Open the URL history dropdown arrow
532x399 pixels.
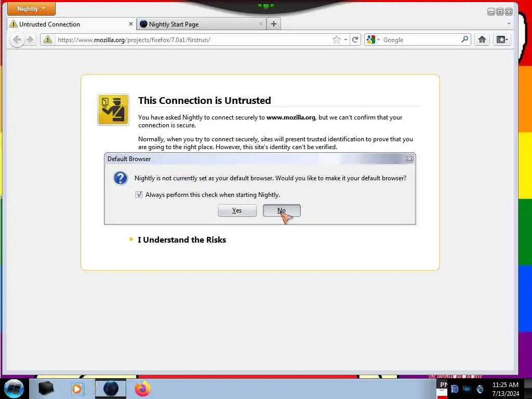point(345,39)
